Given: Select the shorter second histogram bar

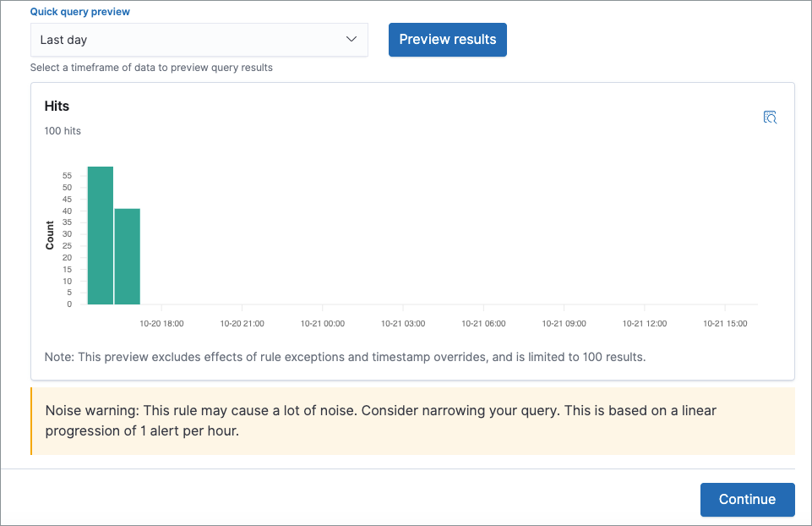Looking at the screenshot, I should 128,256.
